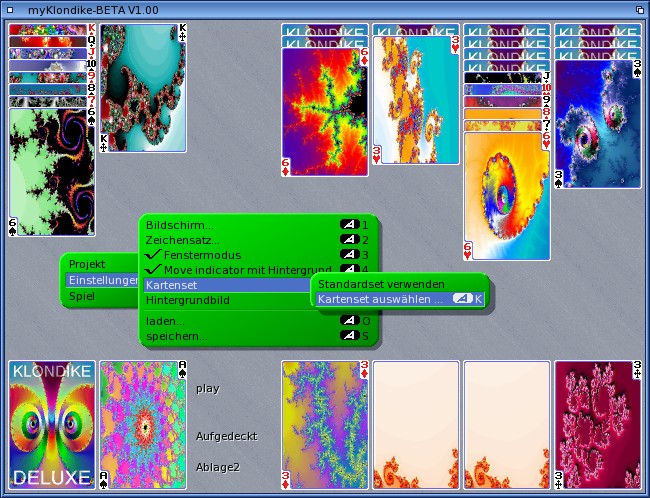Select the 3 of Spades tableau card
This screenshot has width=650, height=498.
pyautogui.click(x=598, y=124)
